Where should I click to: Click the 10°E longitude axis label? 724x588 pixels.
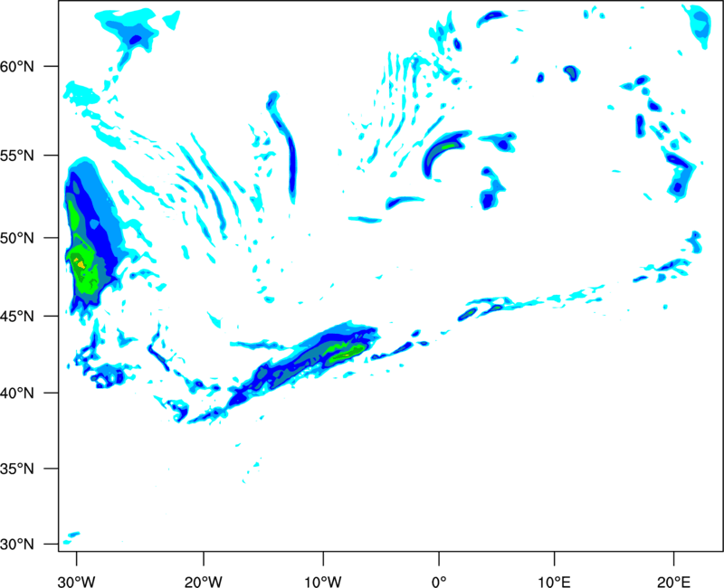click(554, 582)
